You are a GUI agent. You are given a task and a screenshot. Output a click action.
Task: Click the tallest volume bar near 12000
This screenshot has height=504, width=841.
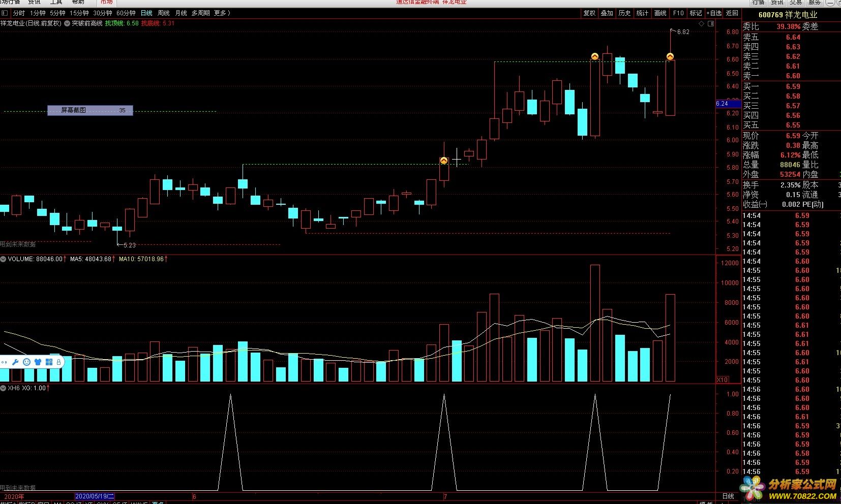[595, 323]
